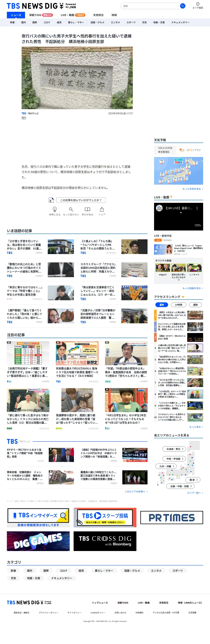Image resolution: width=210 pixels, height=644 pixels.
Task: Select the 24時間 ranking filter
Action: (x=179, y=305)
